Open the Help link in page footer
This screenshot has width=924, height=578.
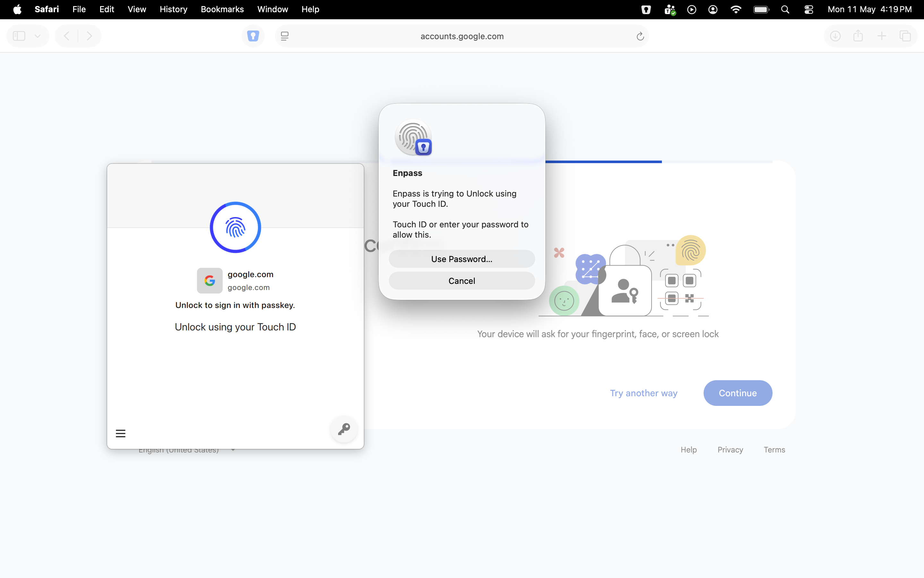(x=689, y=450)
